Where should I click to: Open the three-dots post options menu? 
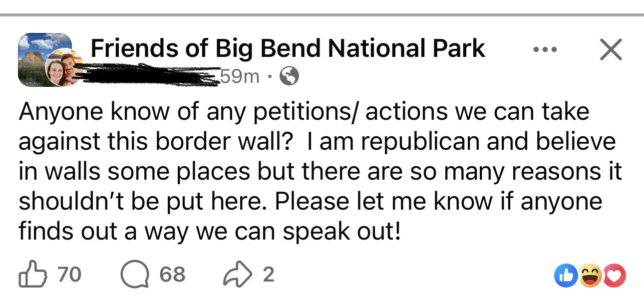(x=544, y=50)
